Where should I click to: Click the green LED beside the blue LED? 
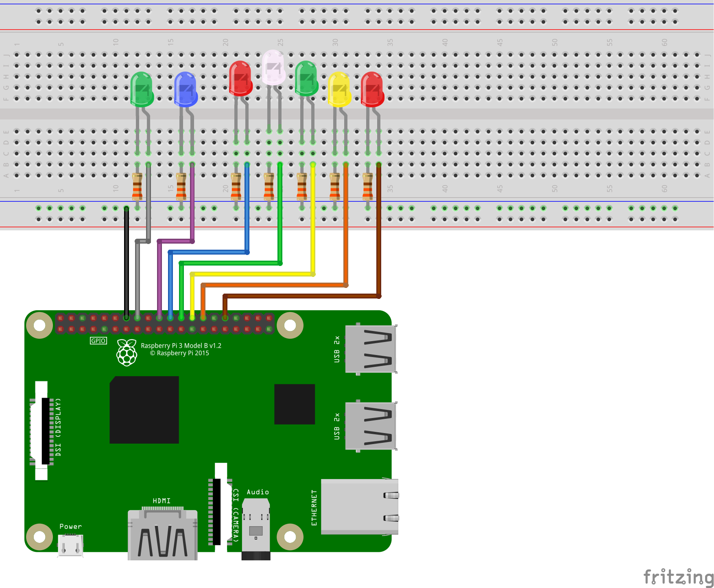(142, 89)
